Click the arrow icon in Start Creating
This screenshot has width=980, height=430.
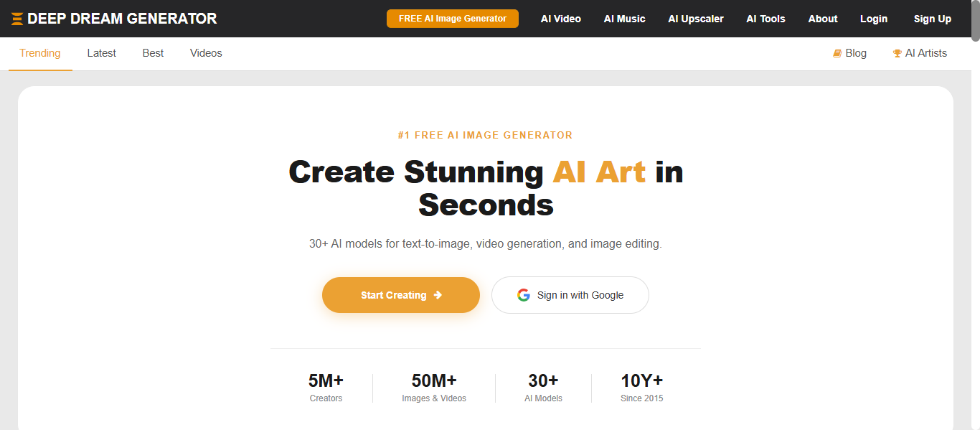point(438,295)
